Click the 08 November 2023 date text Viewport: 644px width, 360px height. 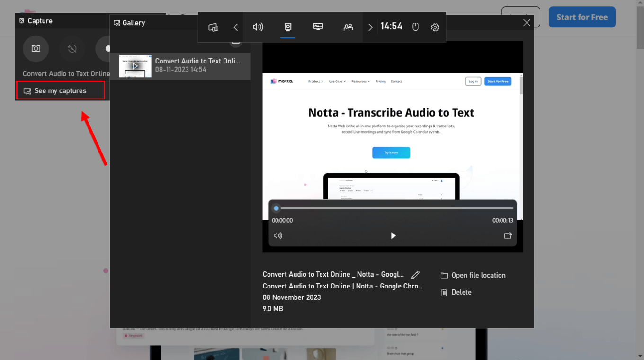click(x=292, y=297)
